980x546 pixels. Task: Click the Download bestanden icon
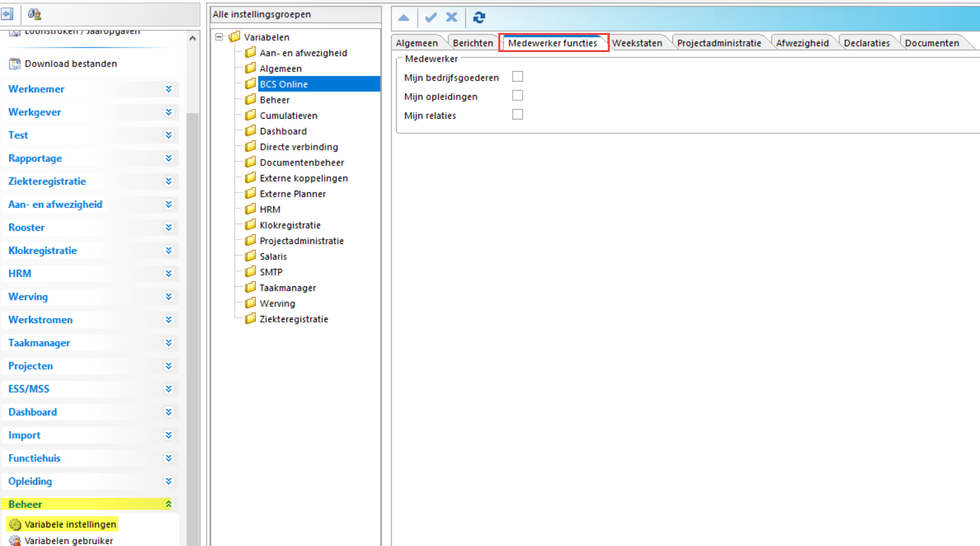(15, 64)
